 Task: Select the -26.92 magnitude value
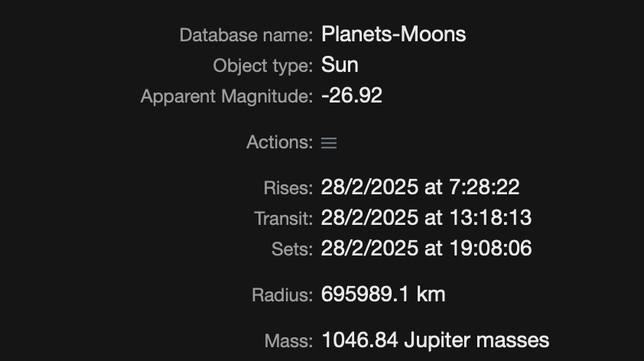pyautogui.click(x=352, y=96)
